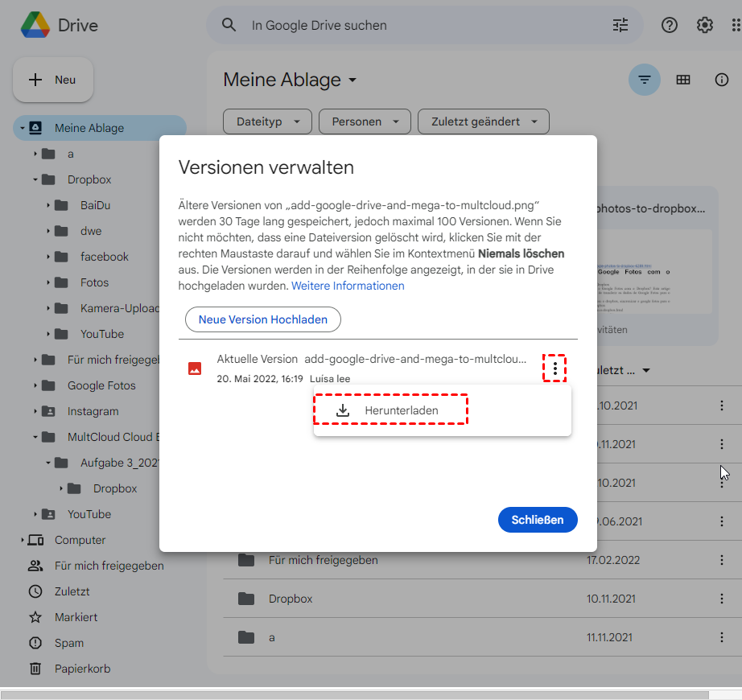This screenshot has height=700, width=742.
Task: Click Neue Version Hochladen button
Action: tap(263, 319)
